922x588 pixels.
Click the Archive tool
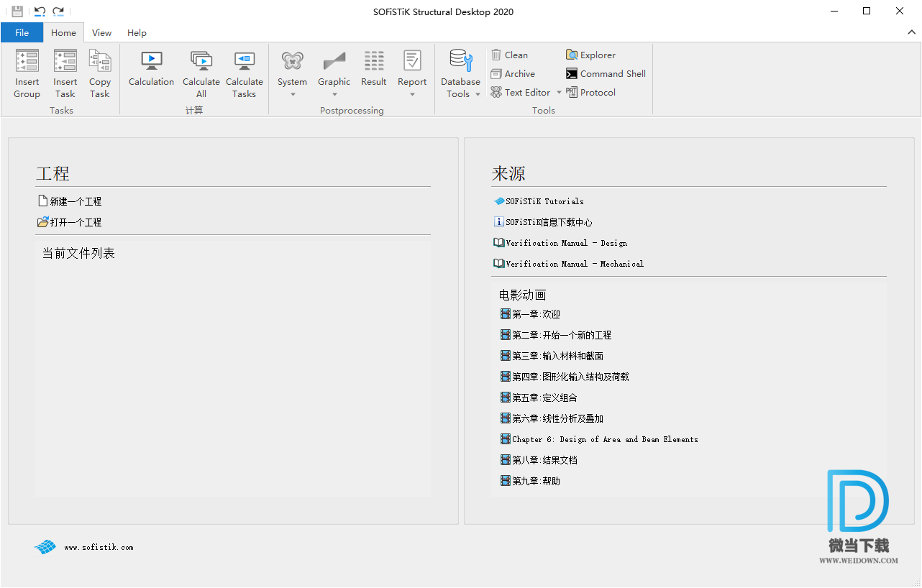click(x=513, y=74)
